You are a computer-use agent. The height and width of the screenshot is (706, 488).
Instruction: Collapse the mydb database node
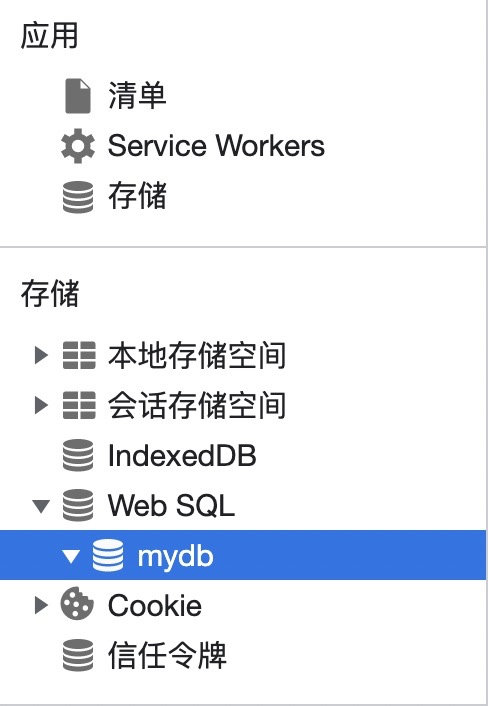71,557
